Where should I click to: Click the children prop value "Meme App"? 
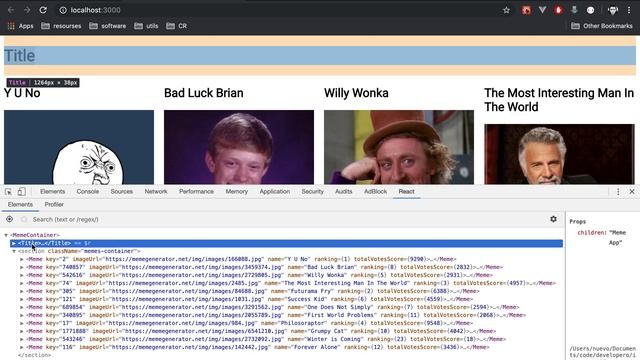click(618, 238)
